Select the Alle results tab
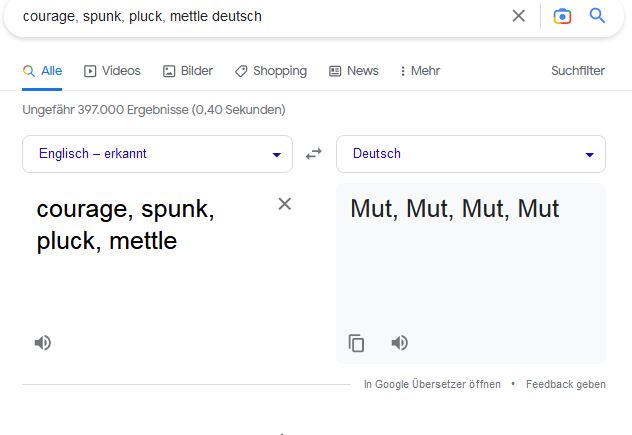 coord(42,71)
